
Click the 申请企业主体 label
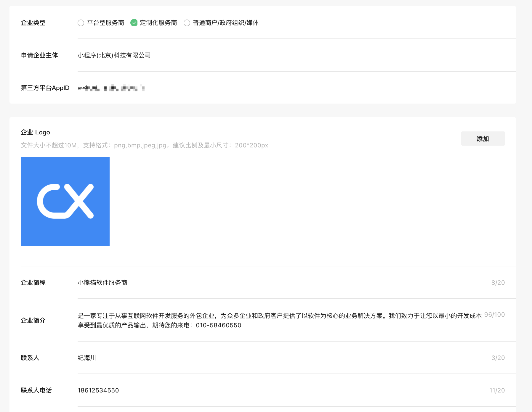point(39,55)
